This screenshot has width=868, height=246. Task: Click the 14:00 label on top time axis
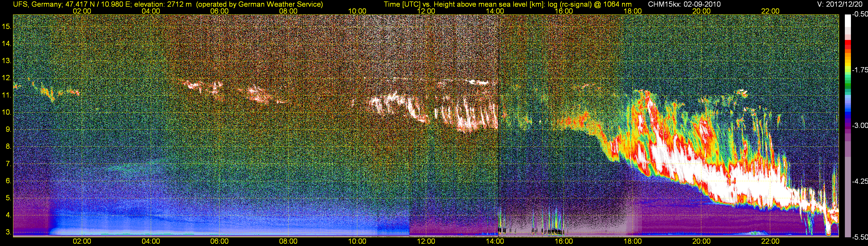click(x=495, y=11)
